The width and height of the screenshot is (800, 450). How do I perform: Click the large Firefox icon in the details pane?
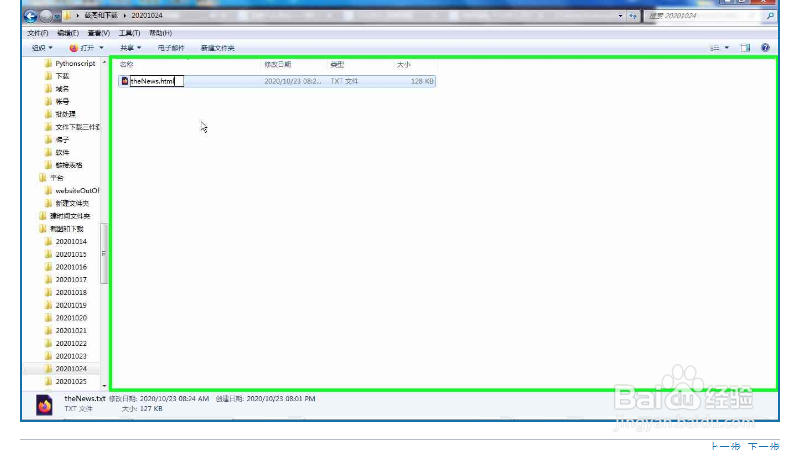point(44,405)
